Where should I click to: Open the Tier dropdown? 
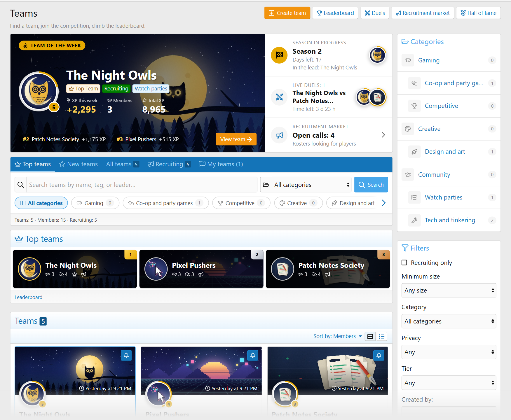tap(449, 383)
